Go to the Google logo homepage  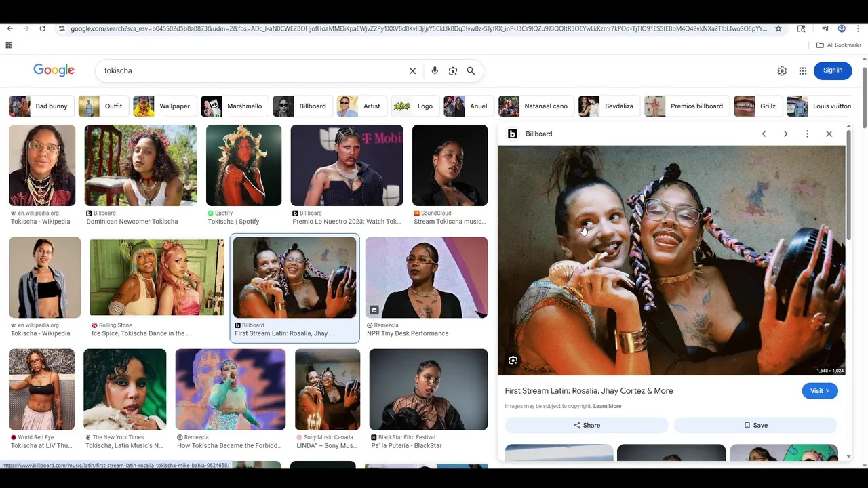pyautogui.click(x=54, y=70)
